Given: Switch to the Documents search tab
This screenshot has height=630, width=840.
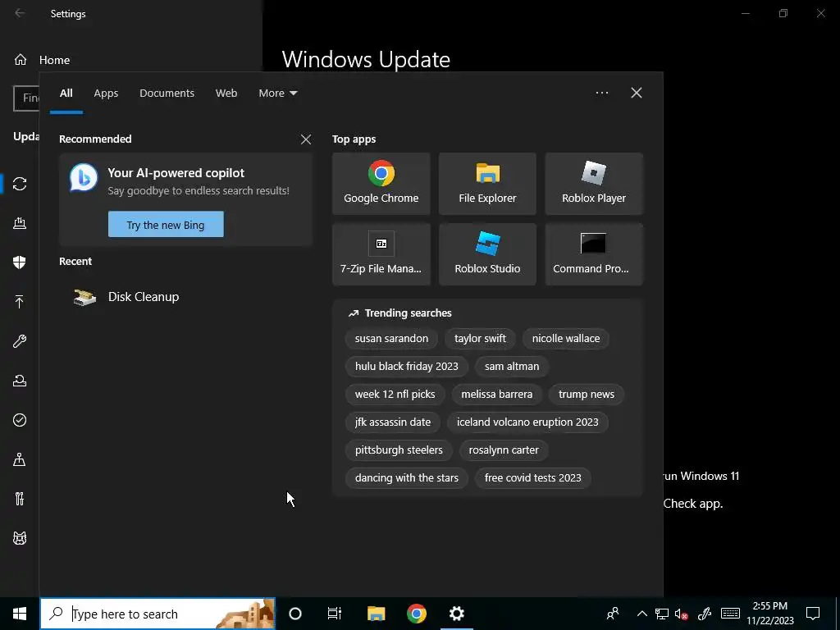Looking at the screenshot, I should (167, 94).
